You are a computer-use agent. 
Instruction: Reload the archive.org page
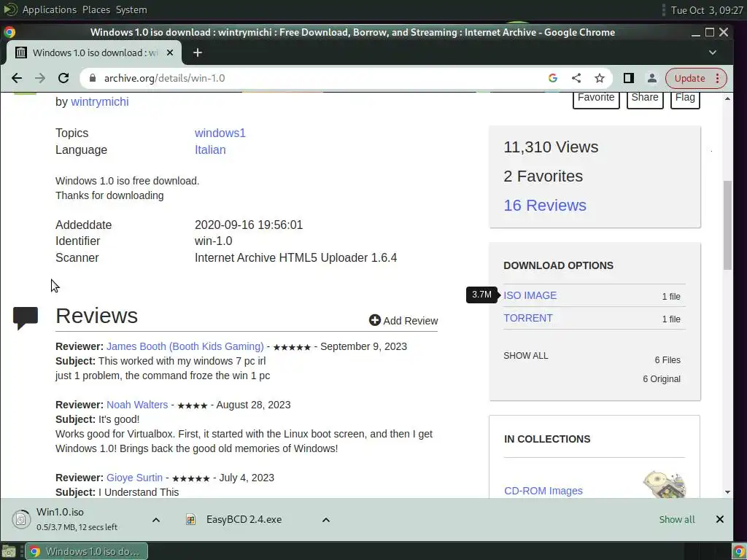point(63,78)
